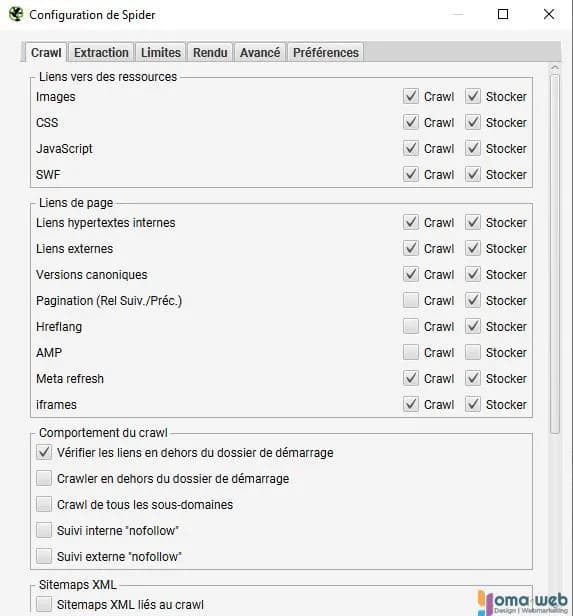Switch to the Crawl tab
Screen dimensions: 573x616
point(46,52)
